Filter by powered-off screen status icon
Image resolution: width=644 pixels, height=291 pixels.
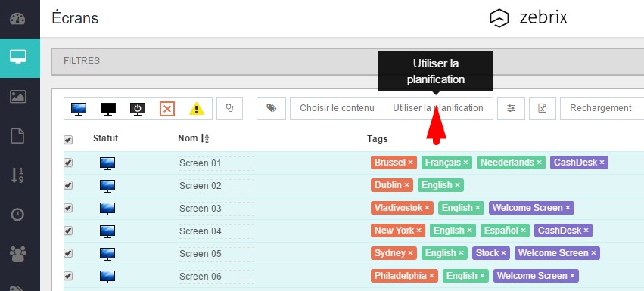click(x=138, y=109)
